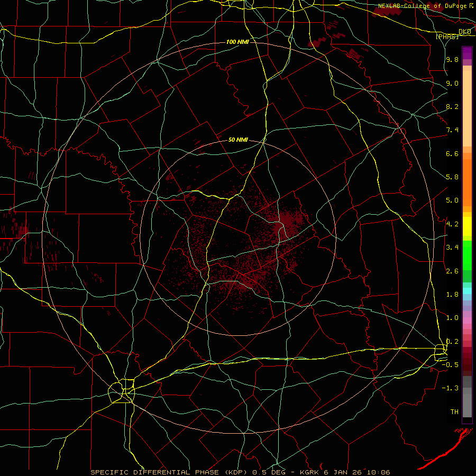Screen dimensions: 476x476
Task: Select the 1.8 scale label
Action: pos(452,295)
